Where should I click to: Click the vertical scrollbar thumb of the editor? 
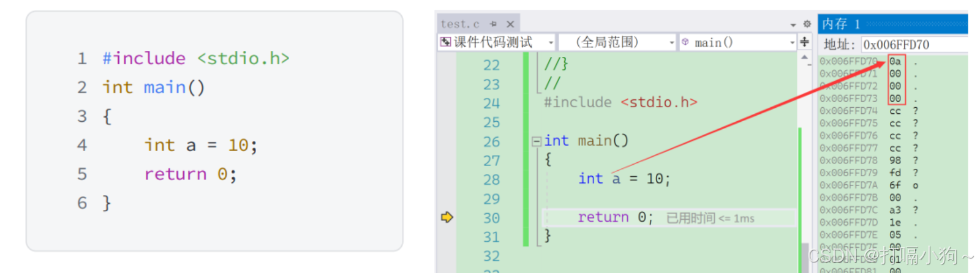(x=804, y=257)
